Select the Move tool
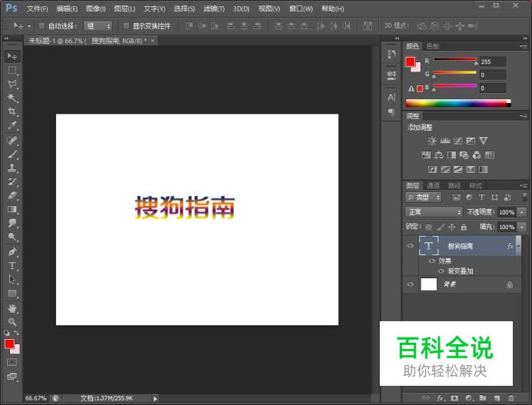This screenshot has height=405, width=532. (12, 56)
